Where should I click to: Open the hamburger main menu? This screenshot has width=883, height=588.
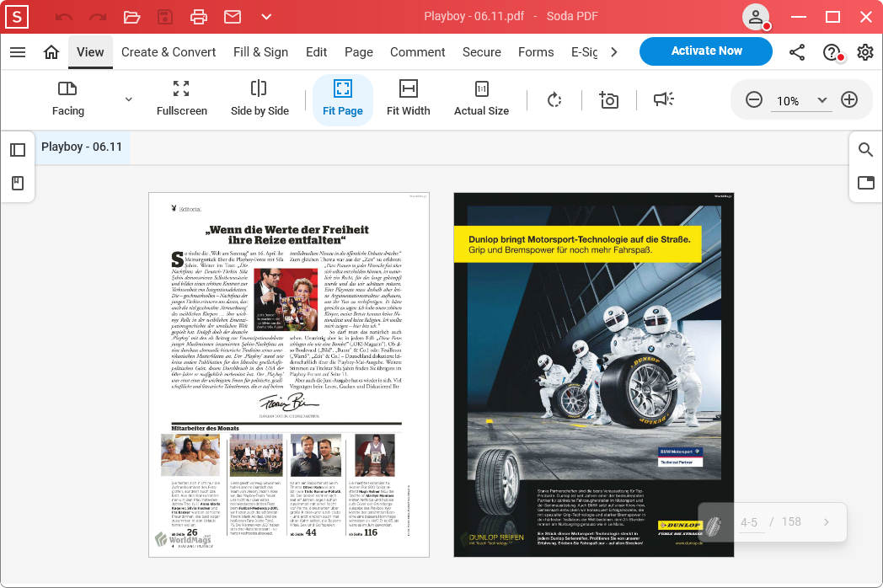pyautogui.click(x=18, y=52)
